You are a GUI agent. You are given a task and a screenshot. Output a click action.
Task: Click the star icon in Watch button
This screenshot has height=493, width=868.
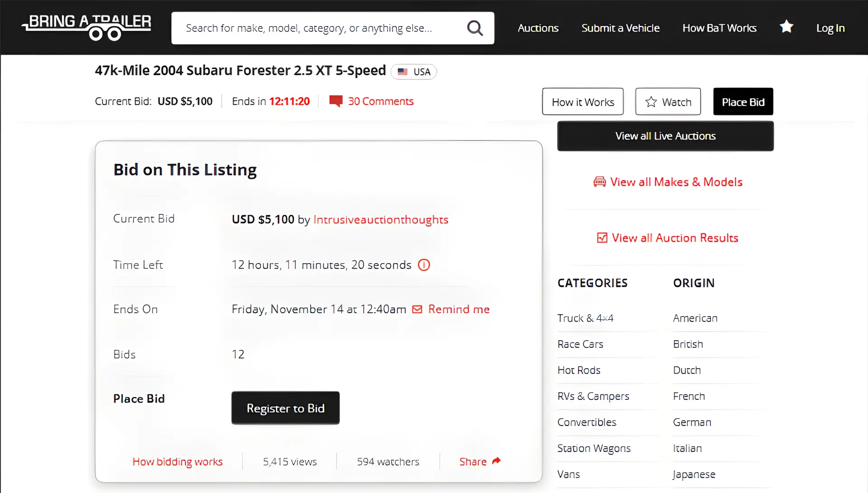[x=651, y=102]
